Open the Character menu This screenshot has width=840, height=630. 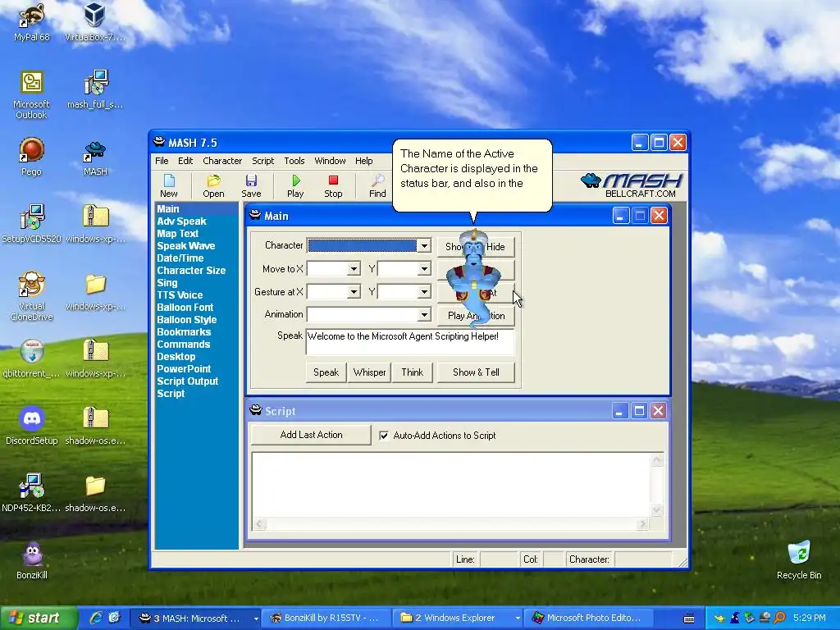(222, 161)
